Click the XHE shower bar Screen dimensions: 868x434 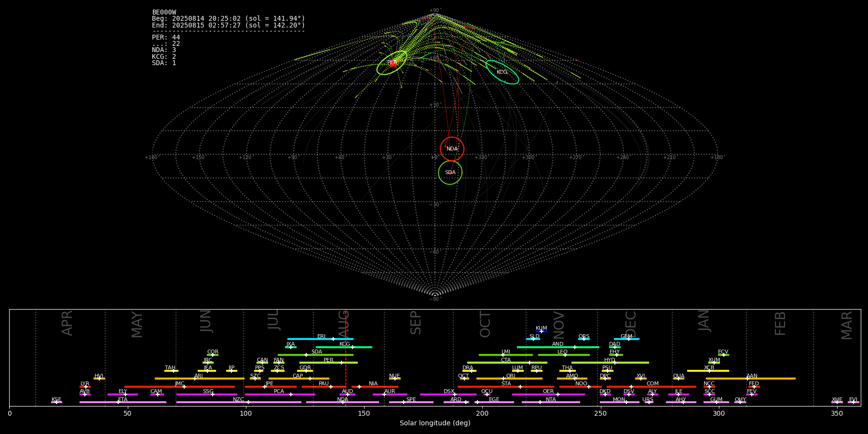coord(837,402)
